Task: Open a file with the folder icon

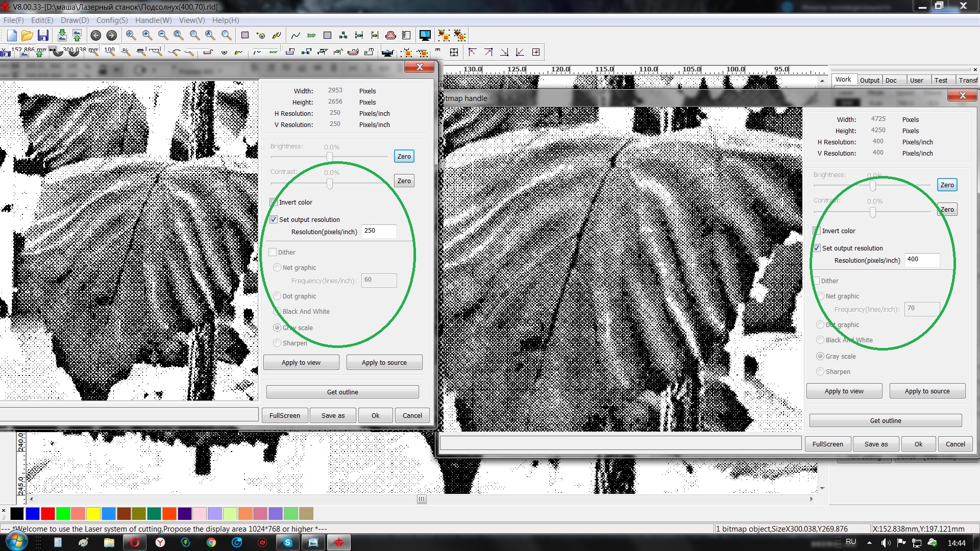Action: pyautogui.click(x=27, y=35)
